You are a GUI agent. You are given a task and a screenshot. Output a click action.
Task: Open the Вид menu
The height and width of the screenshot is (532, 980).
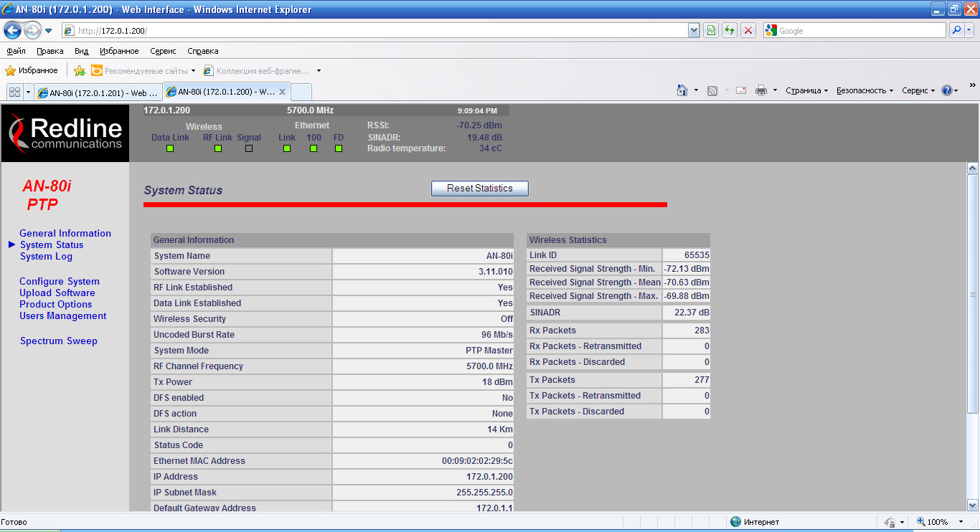(x=81, y=52)
